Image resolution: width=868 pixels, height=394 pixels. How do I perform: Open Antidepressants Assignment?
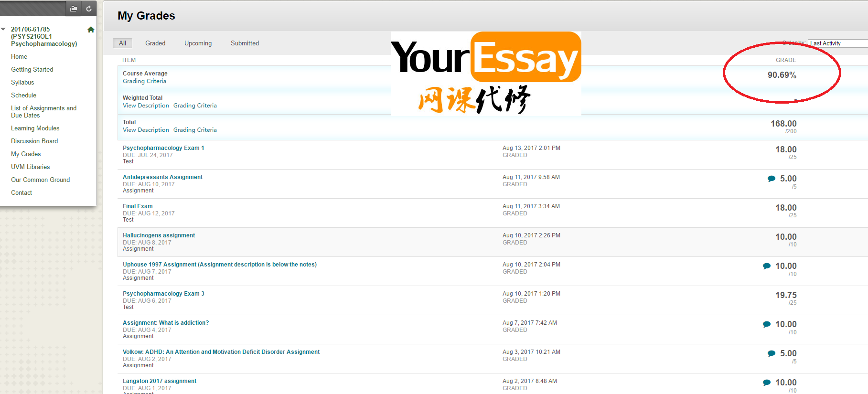162,177
